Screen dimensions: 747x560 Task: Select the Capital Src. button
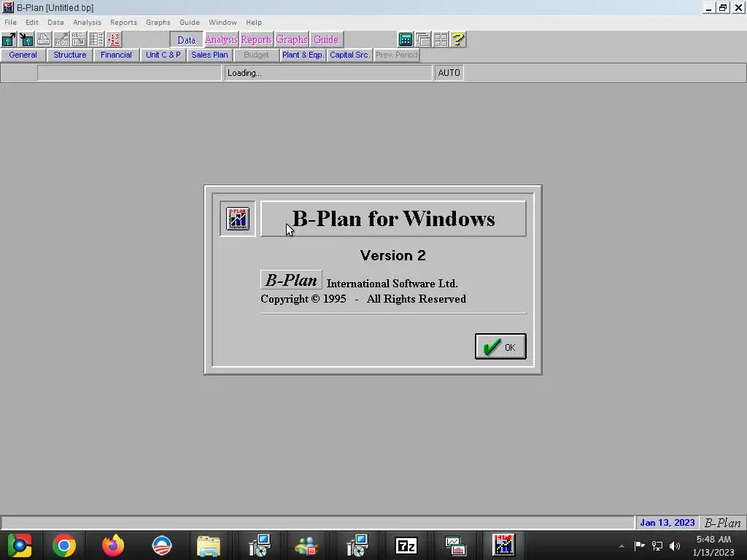pos(349,55)
